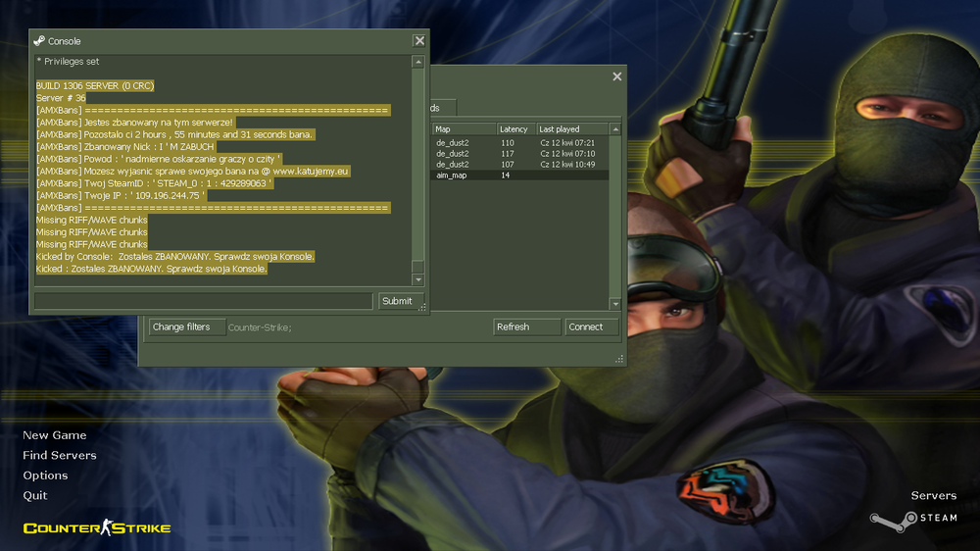Click the console command input field
Image resolution: width=980 pixels, height=551 pixels.
pyautogui.click(x=204, y=301)
